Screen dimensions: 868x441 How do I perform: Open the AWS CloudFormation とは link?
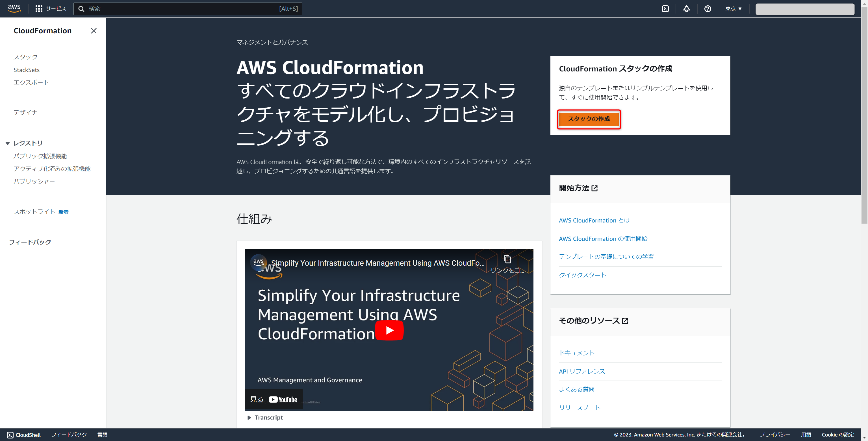tap(594, 221)
